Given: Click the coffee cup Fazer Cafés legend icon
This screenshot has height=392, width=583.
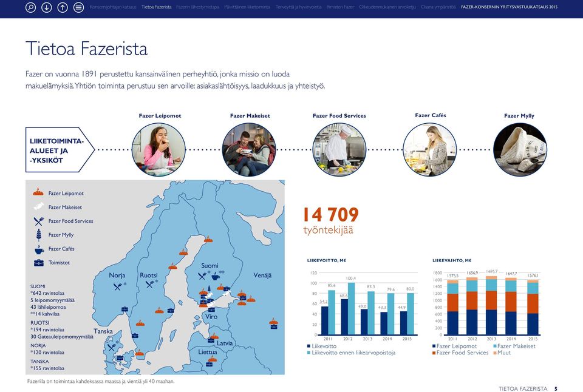Looking at the screenshot, I should click(39, 249).
